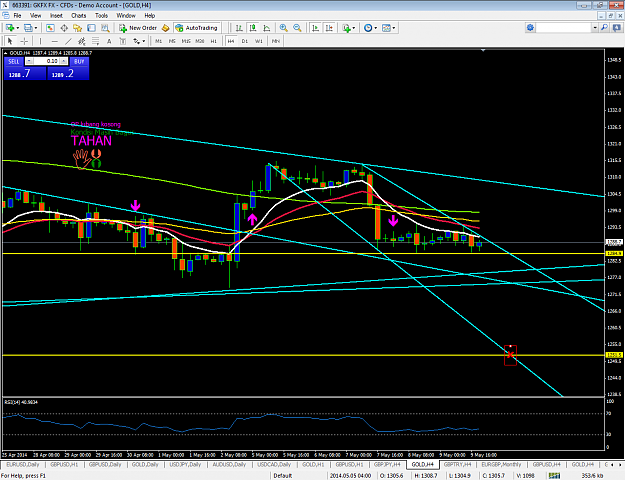The width and height of the screenshot is (625, 480).
Task: Toggle the Navigator folder-star icon
Action: [x=77, y=28]
